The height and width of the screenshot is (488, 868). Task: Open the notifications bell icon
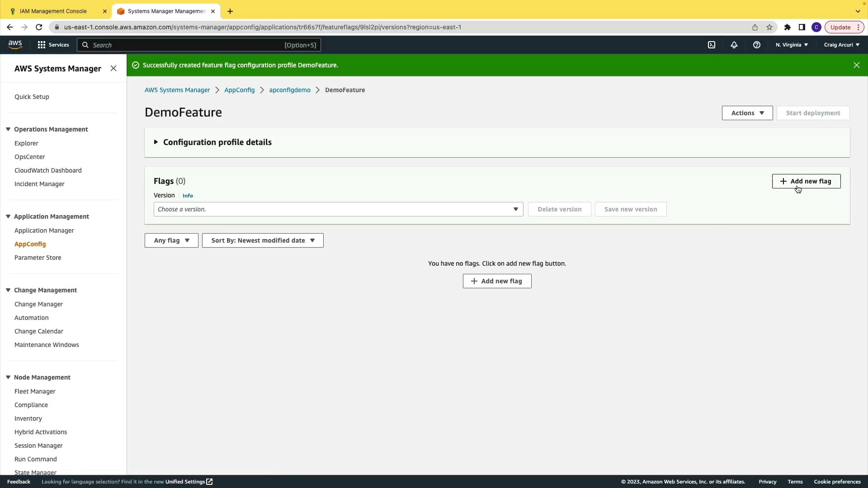point(734,45)
